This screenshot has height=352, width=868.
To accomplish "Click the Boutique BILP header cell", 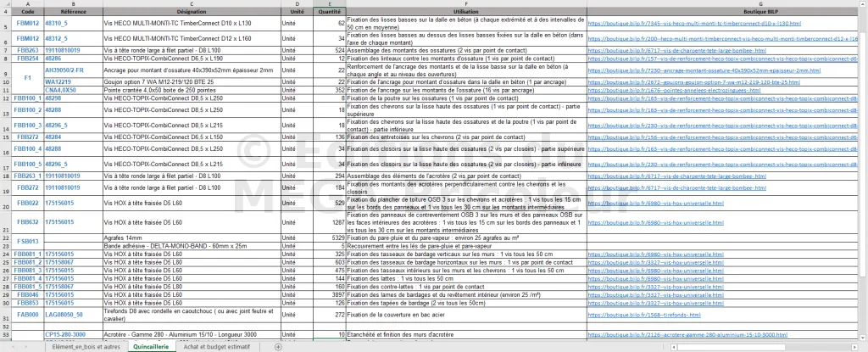I will click(726, 13).
